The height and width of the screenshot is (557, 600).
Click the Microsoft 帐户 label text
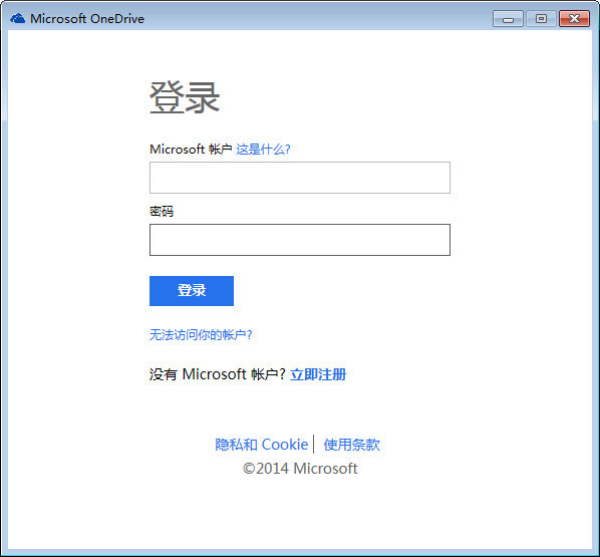pos(191,149)
